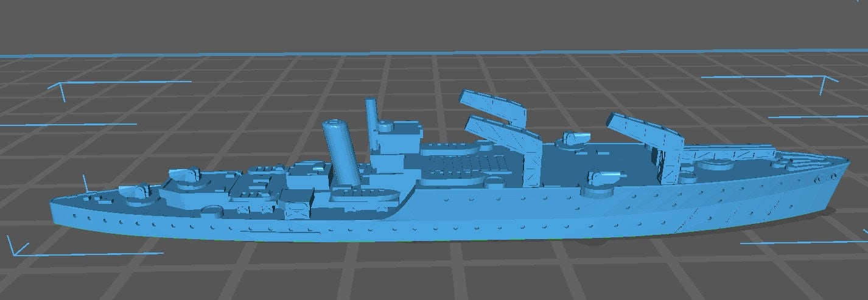Viewport: 868px width, 300px height.
Task: Click the axis corner marker at bottom left
Action: tap(15, 249)
